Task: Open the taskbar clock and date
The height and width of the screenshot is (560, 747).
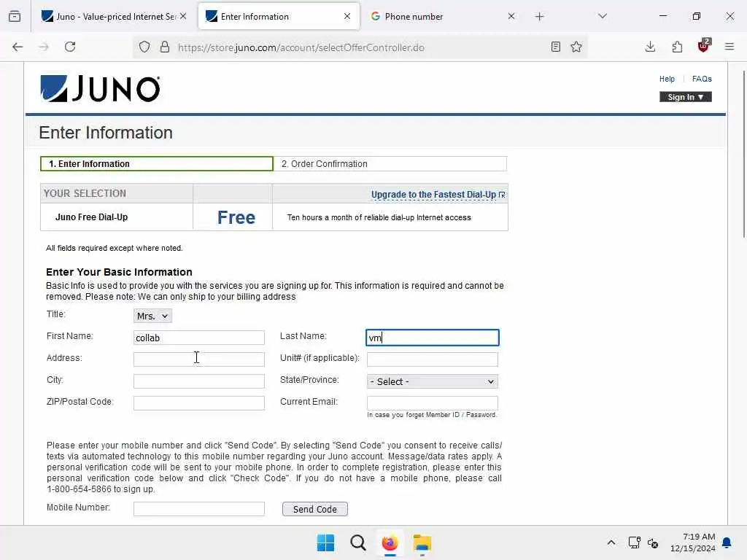Action: (693, 542)
